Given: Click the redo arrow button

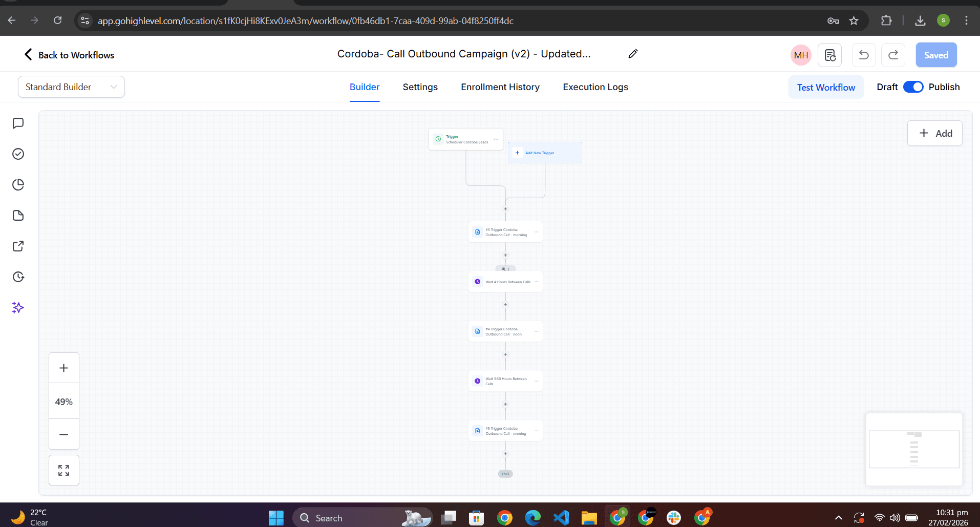Looking at the screenshot, I should point(893,55).
